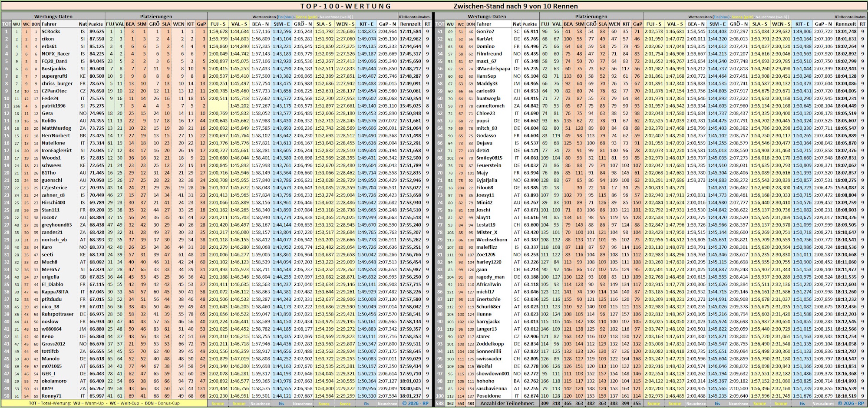Click the Punkte column header in the left table
The image size is (868, 408).
coord(96,24)
